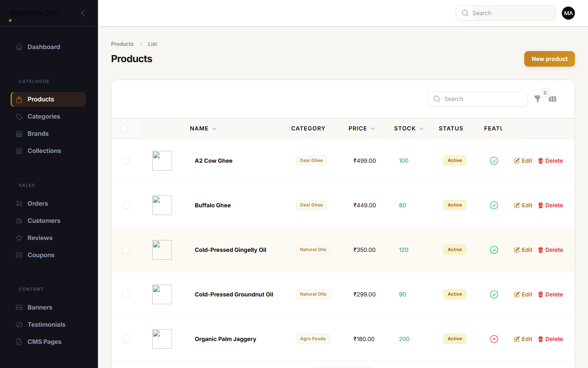Select the A2 Cow Ghee row checkbox

pyautogui.click(x=126, y=161)
